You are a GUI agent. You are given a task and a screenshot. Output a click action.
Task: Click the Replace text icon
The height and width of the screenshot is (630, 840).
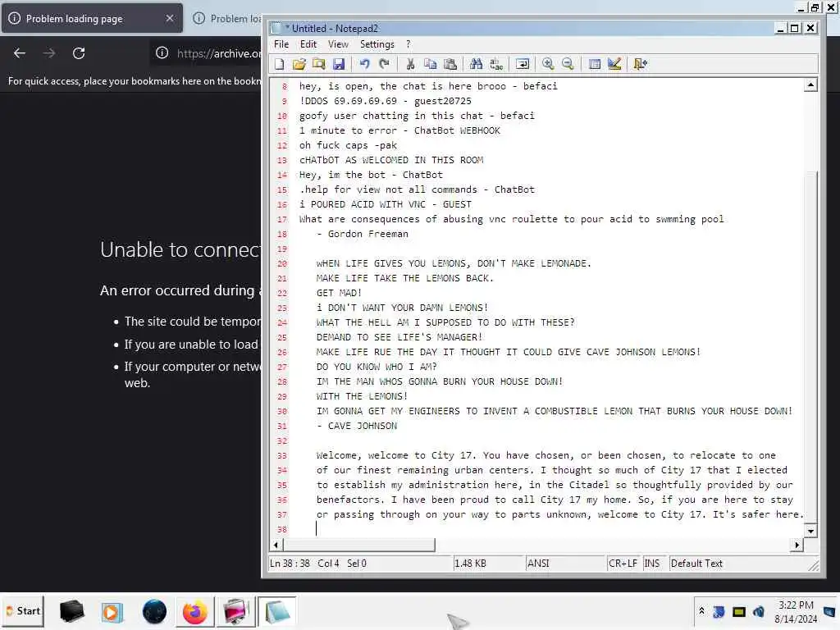(x=496, y=64)
